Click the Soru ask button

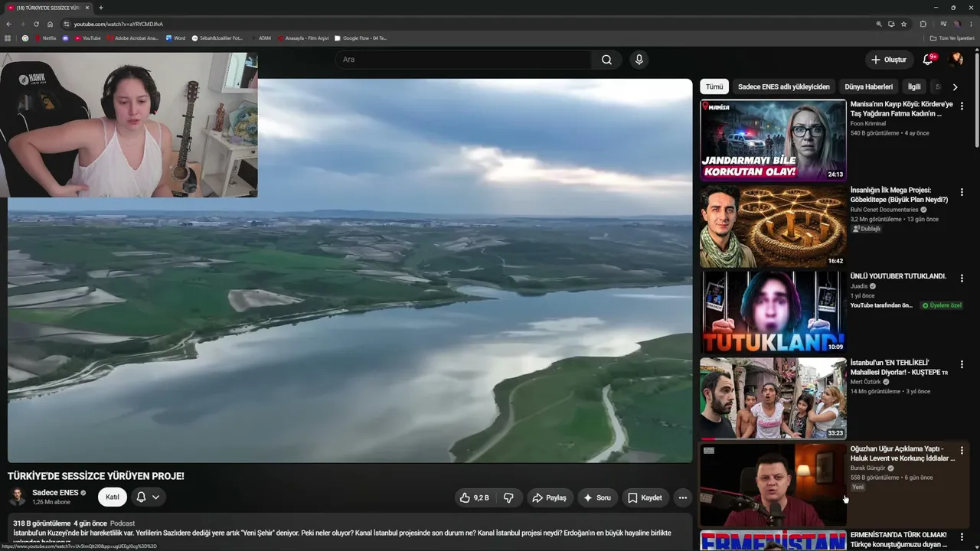(x=597, y=497)
